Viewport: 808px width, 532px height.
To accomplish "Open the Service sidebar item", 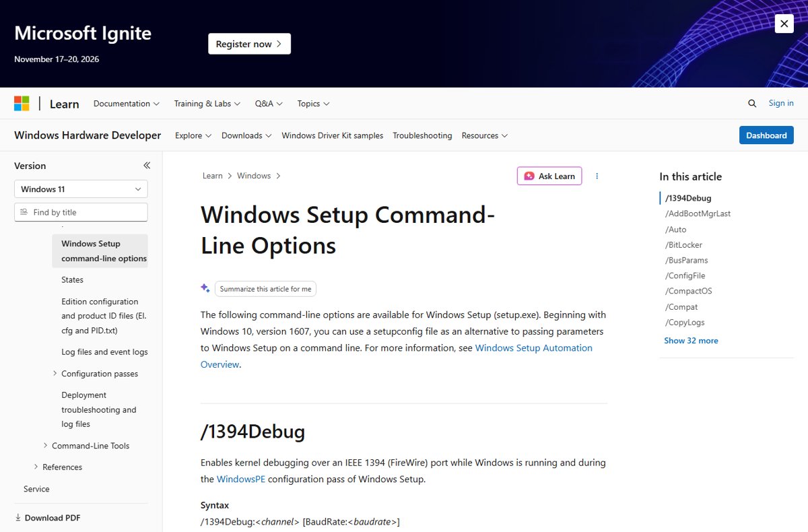I will coord(36,489).
